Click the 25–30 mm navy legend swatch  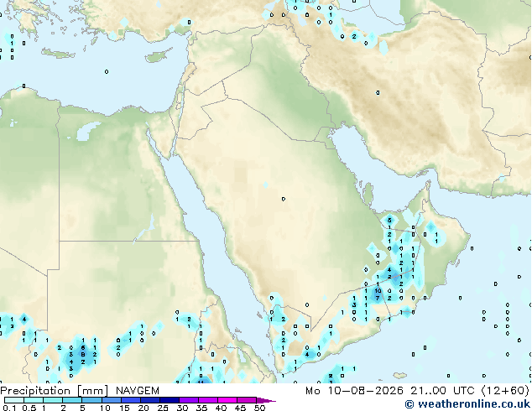pos(170,400)
